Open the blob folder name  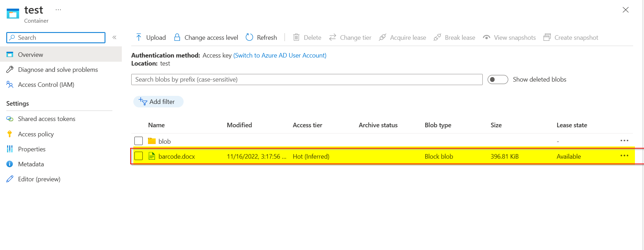[164, 142]
